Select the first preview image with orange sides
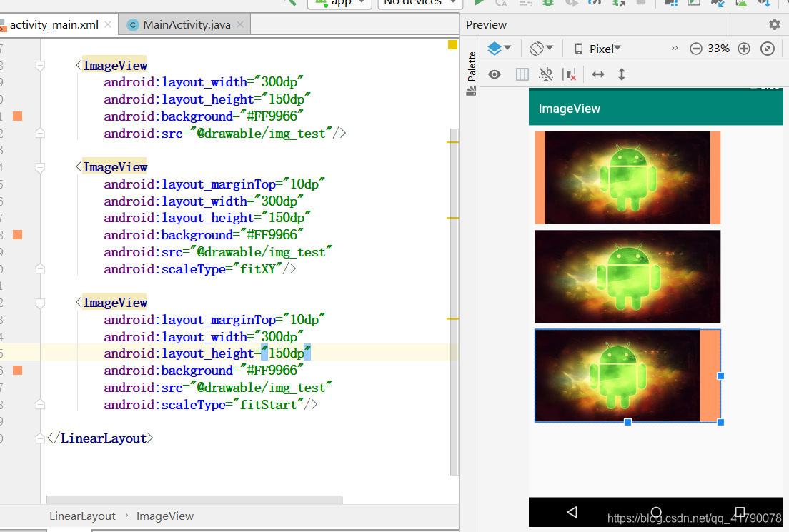This screenshot has height=532, width=789. tap(627, 178)
